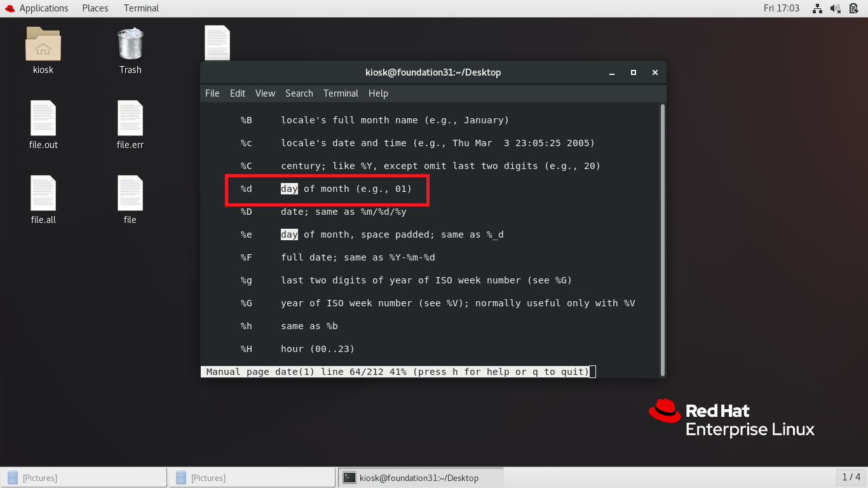The width and height of the screenshot is (868, 488).
Task: Click the %H hour (00..23) line
Action: click(297, 349)
